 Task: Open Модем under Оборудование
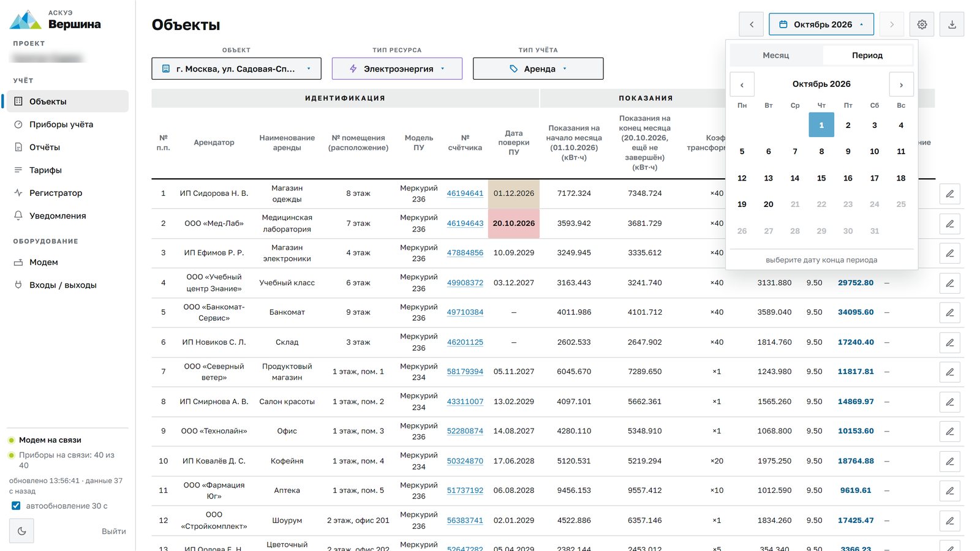coord(67,262)
